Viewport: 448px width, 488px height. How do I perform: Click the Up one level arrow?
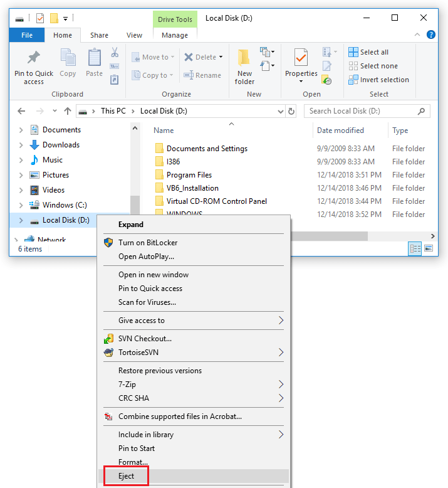(68, 111)
